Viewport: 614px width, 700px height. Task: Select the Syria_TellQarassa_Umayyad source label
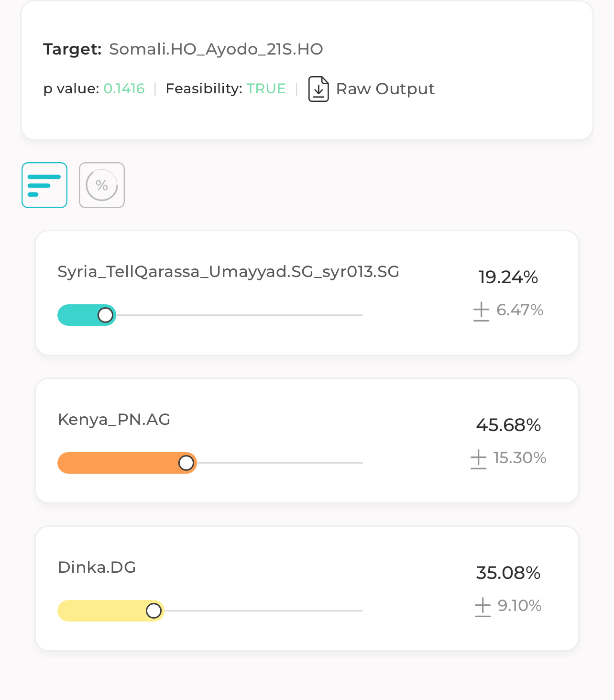pos(229,272)
